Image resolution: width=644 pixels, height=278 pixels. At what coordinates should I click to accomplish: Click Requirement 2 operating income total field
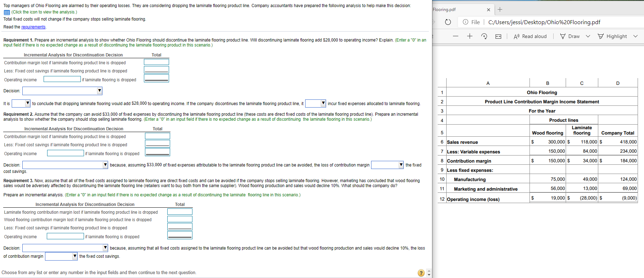157,152
